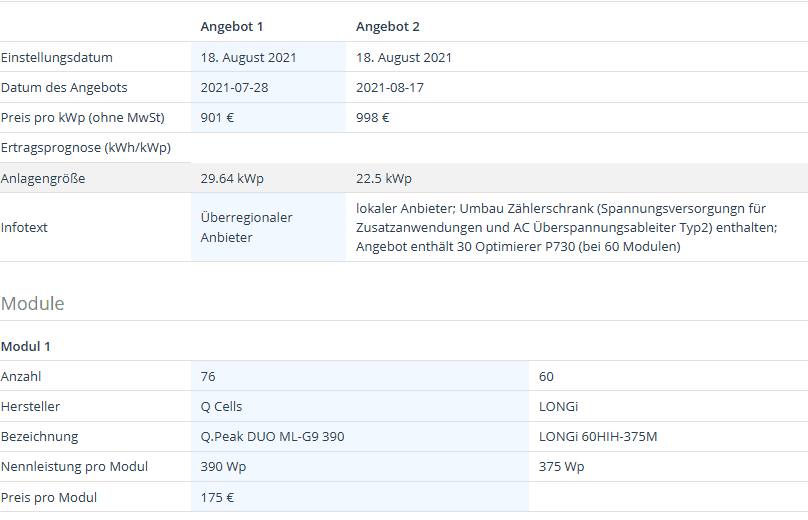Select the LONGi manufacturer cell

558,406
